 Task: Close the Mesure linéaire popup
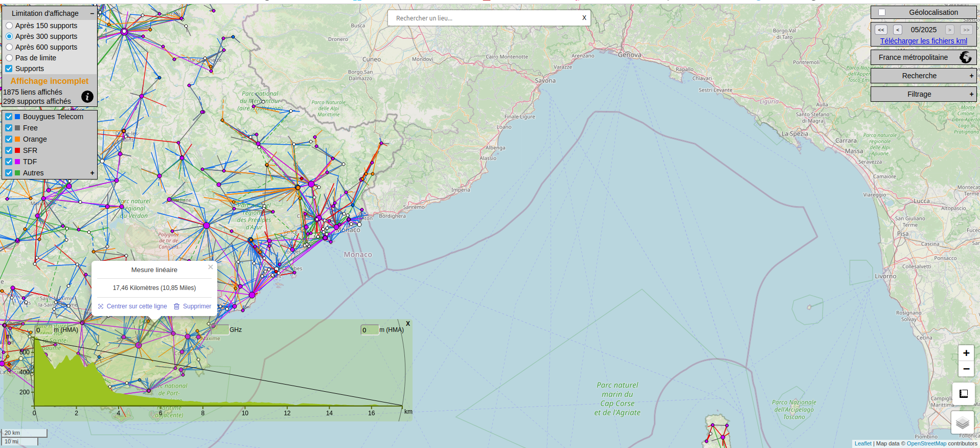coord(211,267)
